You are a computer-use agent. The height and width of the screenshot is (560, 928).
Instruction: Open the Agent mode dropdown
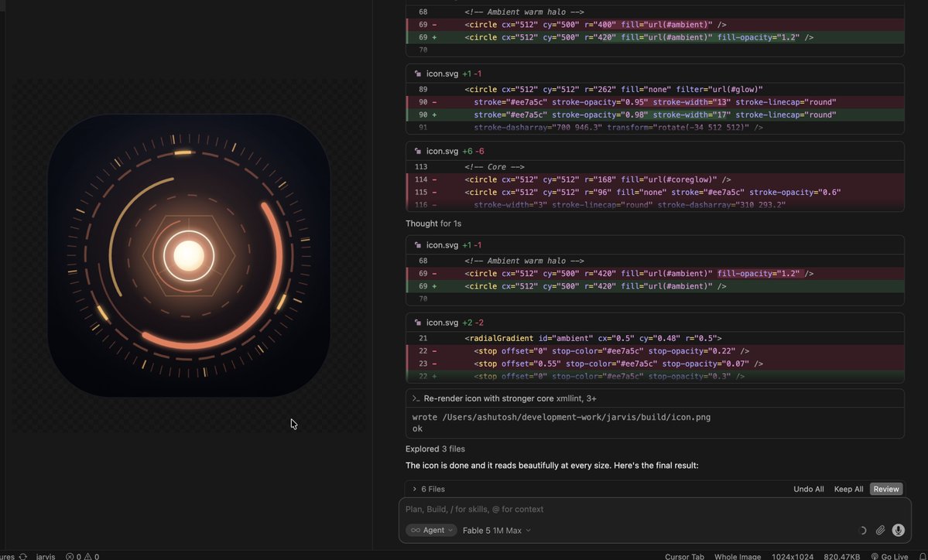[431, 531]
